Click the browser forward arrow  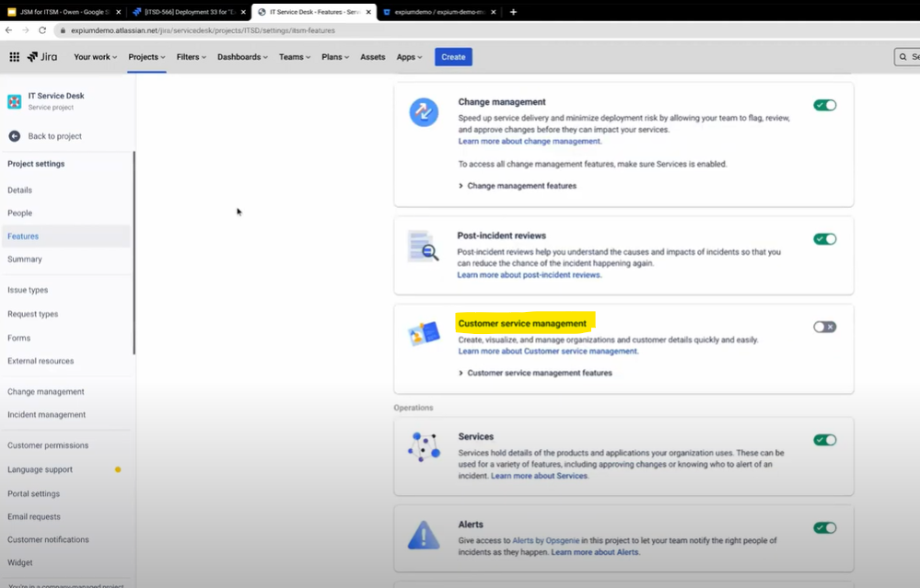pyautogui.click(x=25, y=29)
